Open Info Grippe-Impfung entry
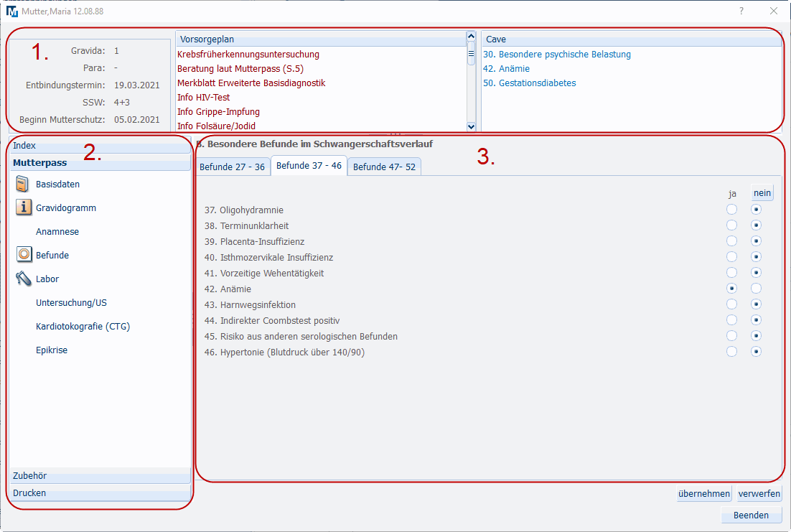The image size is (791, 532). [x=218, y=111]
